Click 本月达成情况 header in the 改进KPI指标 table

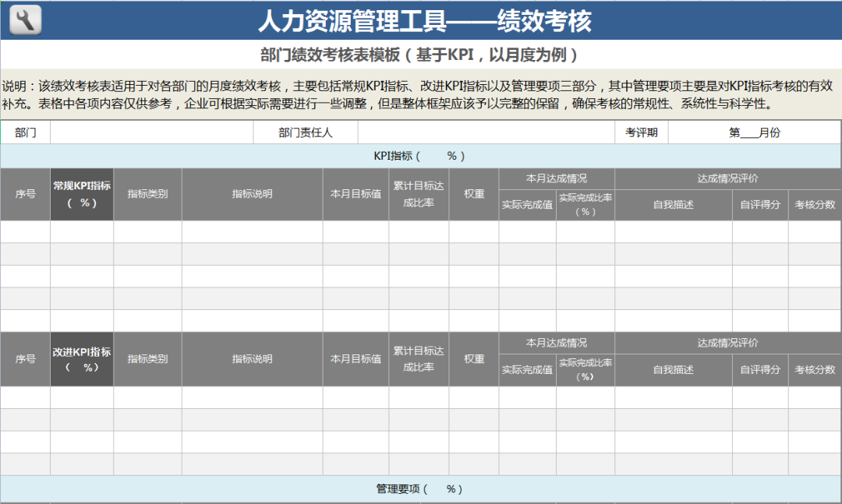tap(557, 343)
